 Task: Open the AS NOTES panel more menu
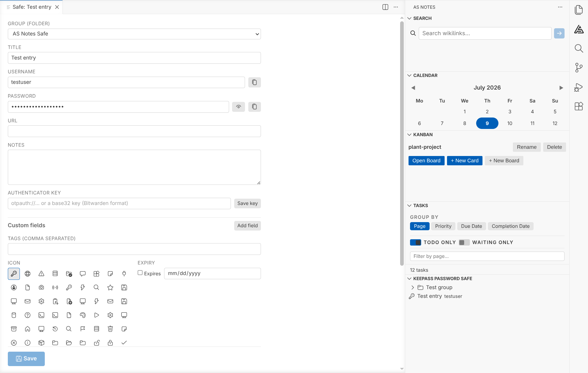(560, 7)
